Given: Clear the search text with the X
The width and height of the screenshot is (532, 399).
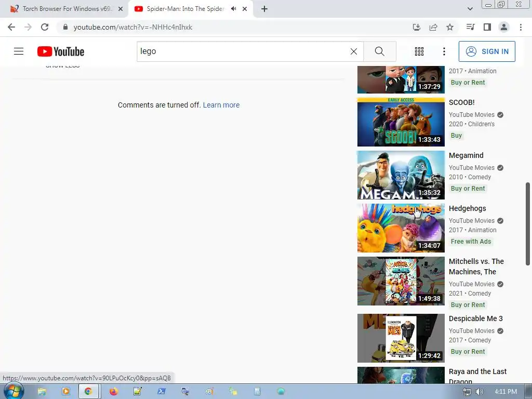Looking at the screenshot, I should [353, 51].
